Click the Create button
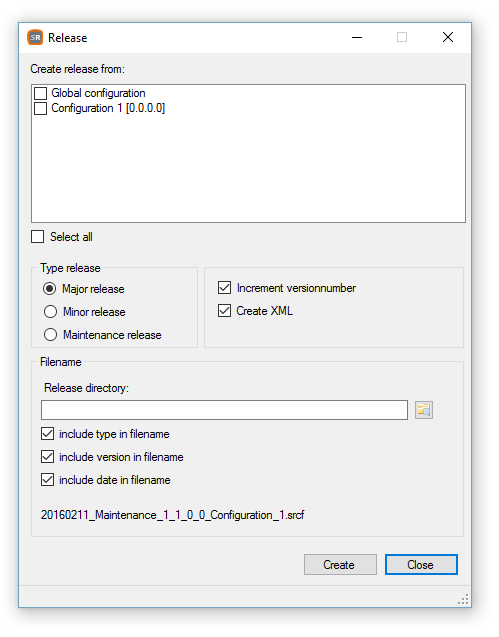 (340, 565)
